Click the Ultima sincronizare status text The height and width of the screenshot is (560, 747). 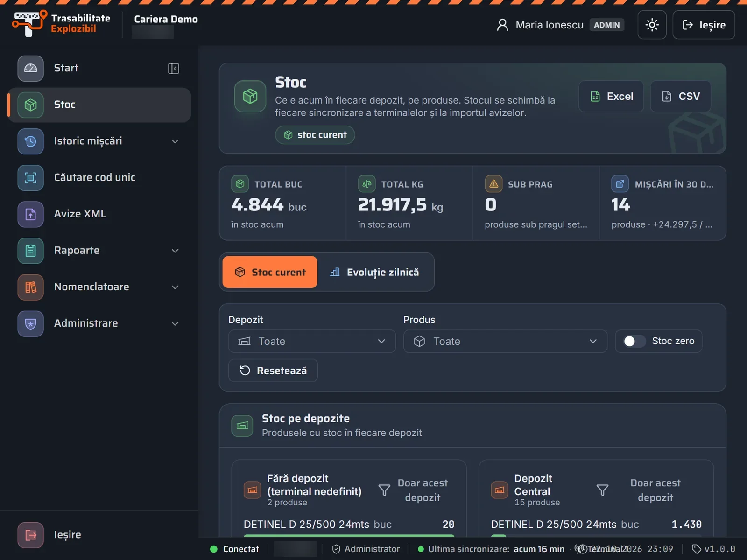tap(491, 549)
